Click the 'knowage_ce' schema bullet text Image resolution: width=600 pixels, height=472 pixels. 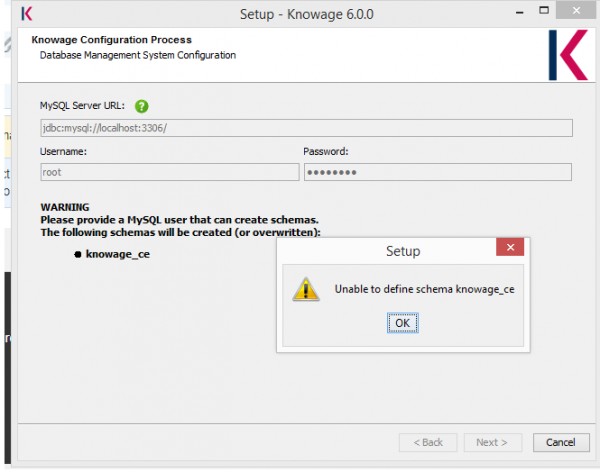tap(118, 254)
